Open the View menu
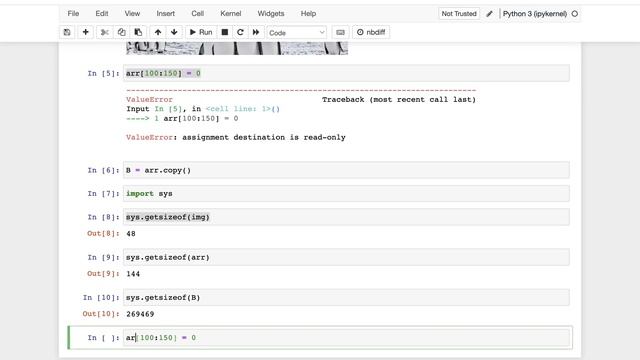 click(x=132, y=13)
